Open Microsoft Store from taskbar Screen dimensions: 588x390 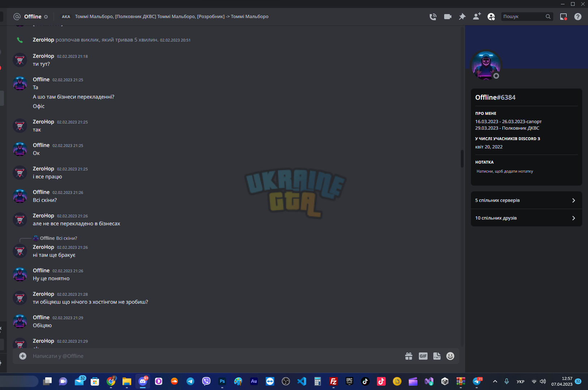tap(95, 381)
